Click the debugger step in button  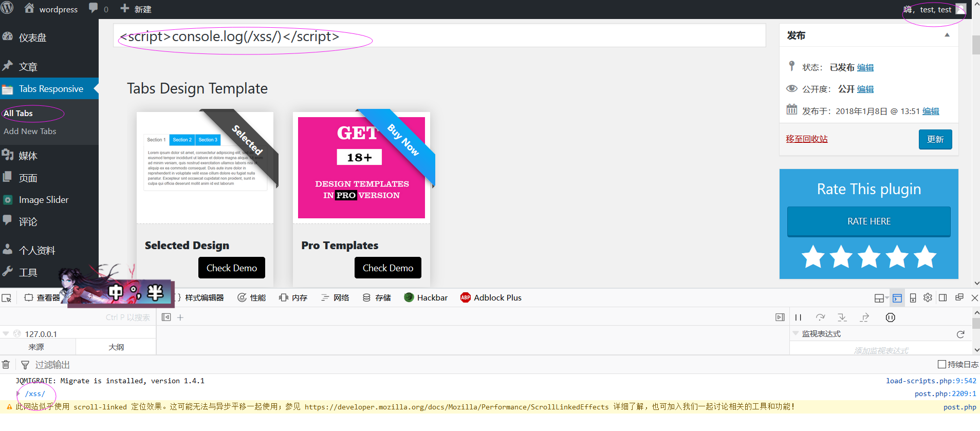842,317
